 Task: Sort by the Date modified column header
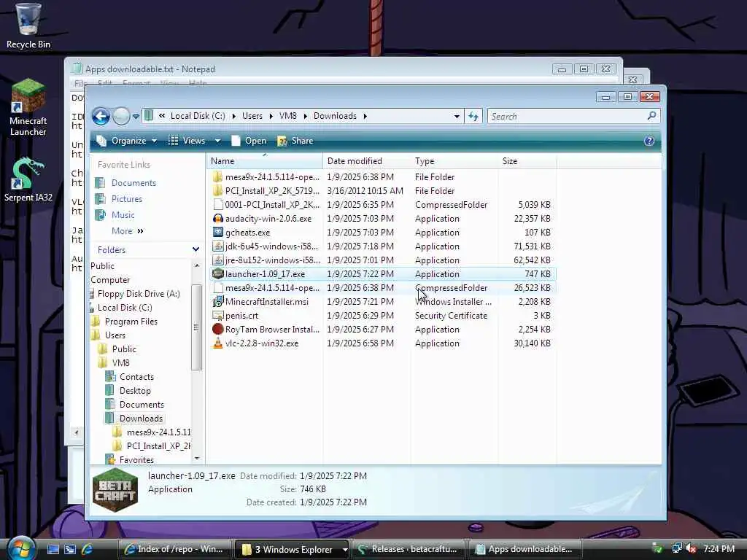[367, 161]
